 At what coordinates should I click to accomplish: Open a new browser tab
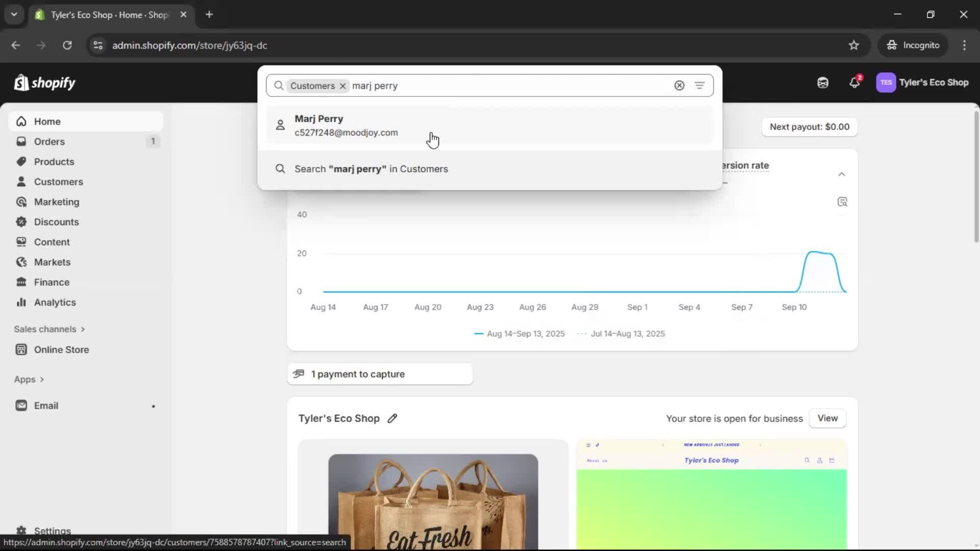(209, 15)
